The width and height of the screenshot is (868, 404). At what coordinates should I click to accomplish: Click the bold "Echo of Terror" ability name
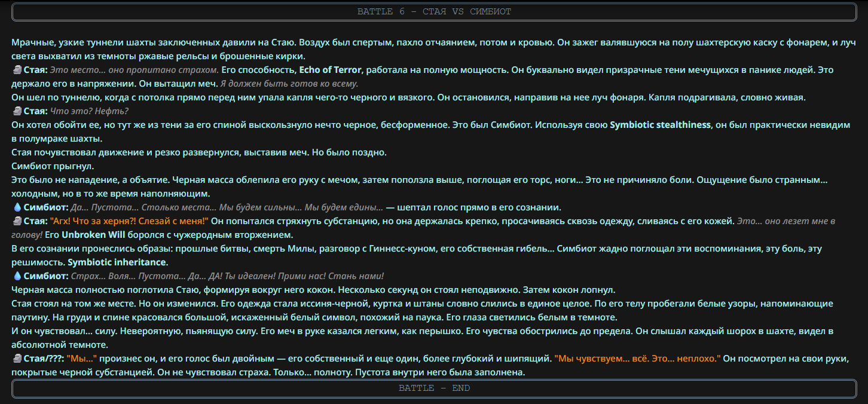coord(331,71)
